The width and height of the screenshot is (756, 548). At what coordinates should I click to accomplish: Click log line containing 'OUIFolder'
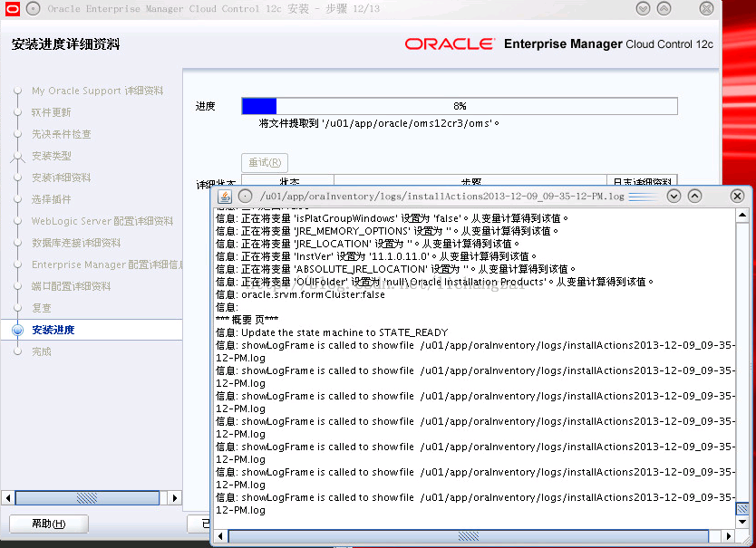(434, 282)
